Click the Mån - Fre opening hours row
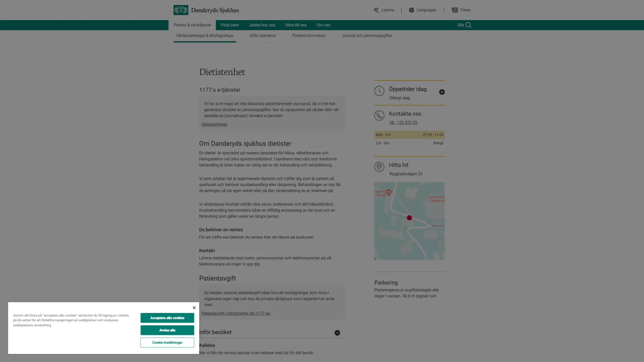 (409, 135)
